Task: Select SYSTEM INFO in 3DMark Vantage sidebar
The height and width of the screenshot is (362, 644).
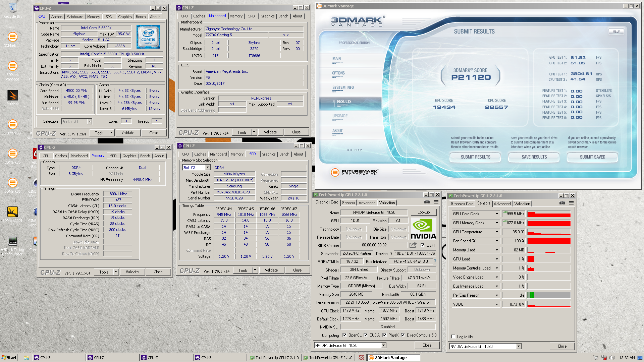Action: pyautogui.click(x=343, y=87)
